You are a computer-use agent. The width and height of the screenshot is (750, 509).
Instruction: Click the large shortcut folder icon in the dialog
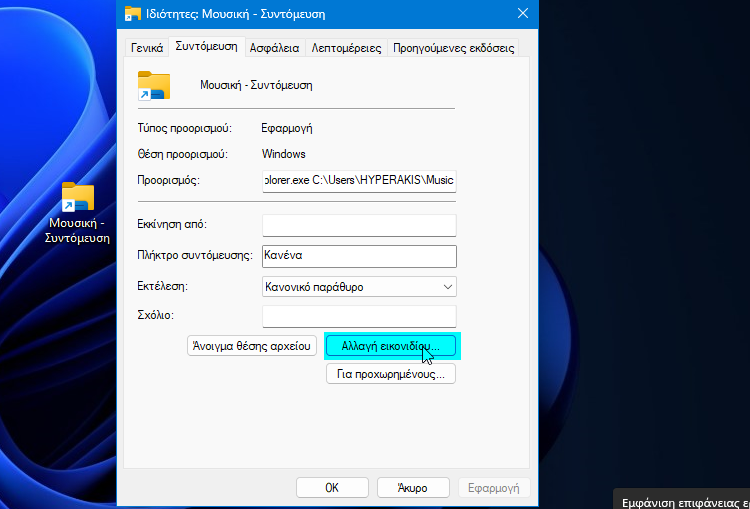154,85
